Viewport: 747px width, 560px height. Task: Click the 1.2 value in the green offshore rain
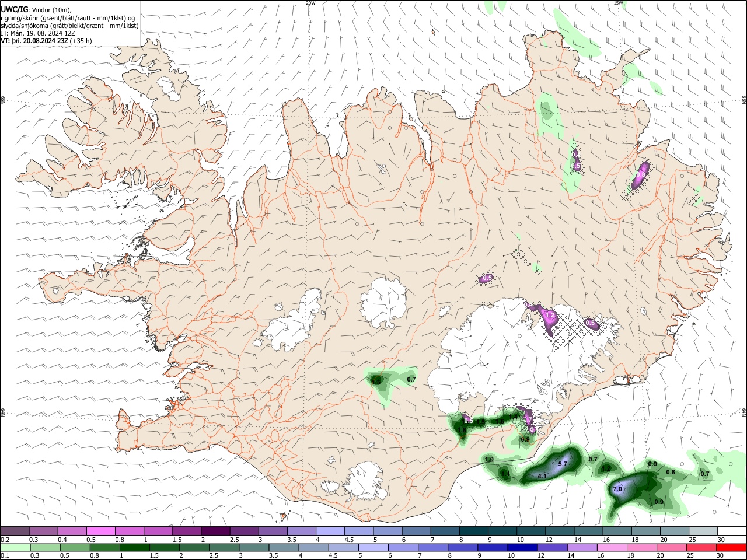pyautogui.click(x=606, y=468)
